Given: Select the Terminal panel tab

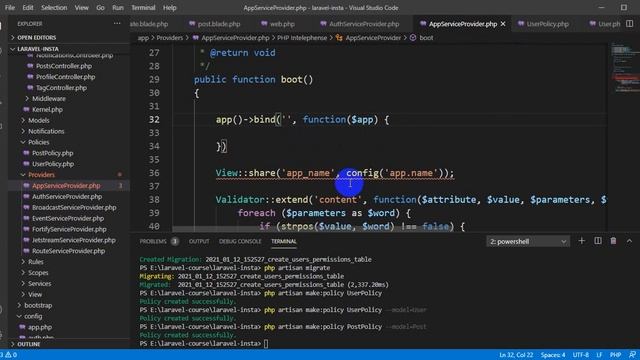Looking at the screenshot, I should click(284, 242).
